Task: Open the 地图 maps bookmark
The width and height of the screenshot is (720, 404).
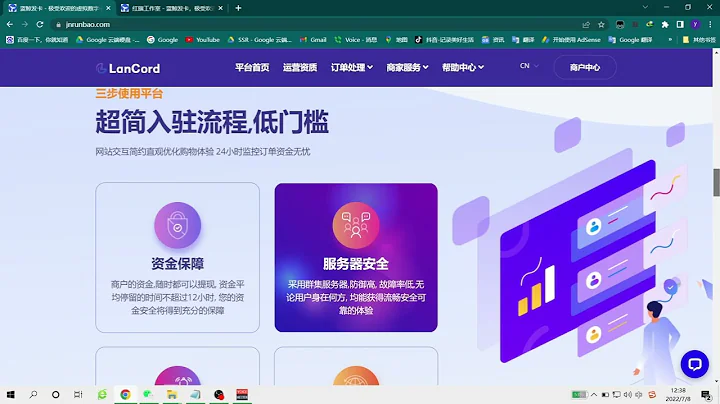Action: coord(396,40)
